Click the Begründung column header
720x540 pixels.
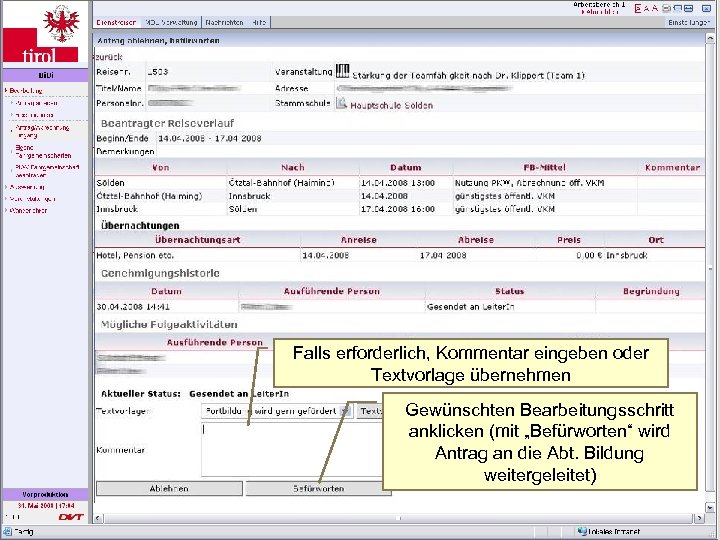point(651,291)
